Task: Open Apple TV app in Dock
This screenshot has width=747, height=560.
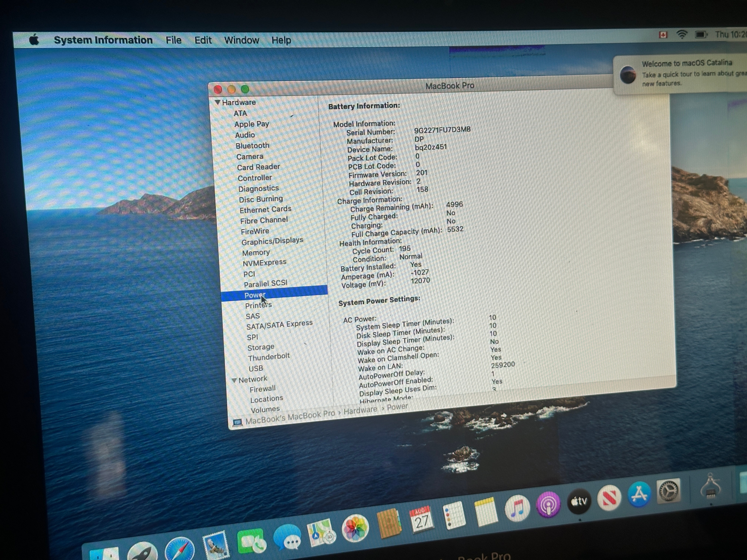Action: tap(579, 501)
